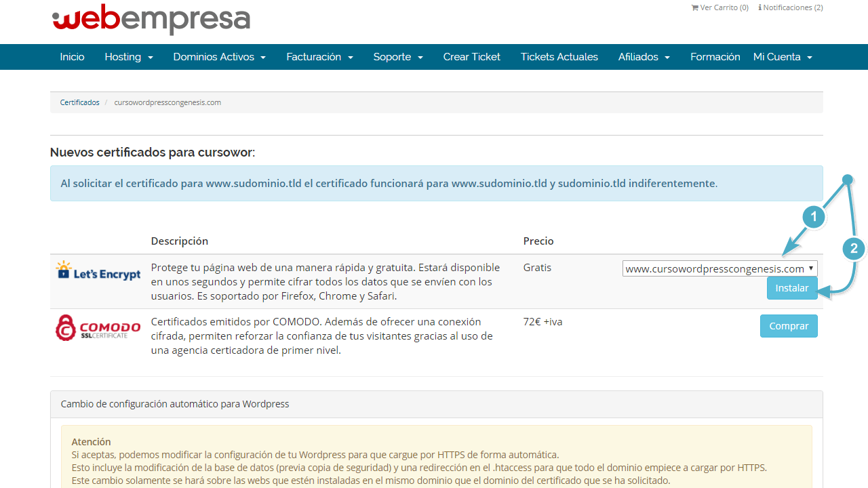Screen dimensions: 868x488
Task: Click the blue sudominio.tld info notice
Action: [436, 183]
